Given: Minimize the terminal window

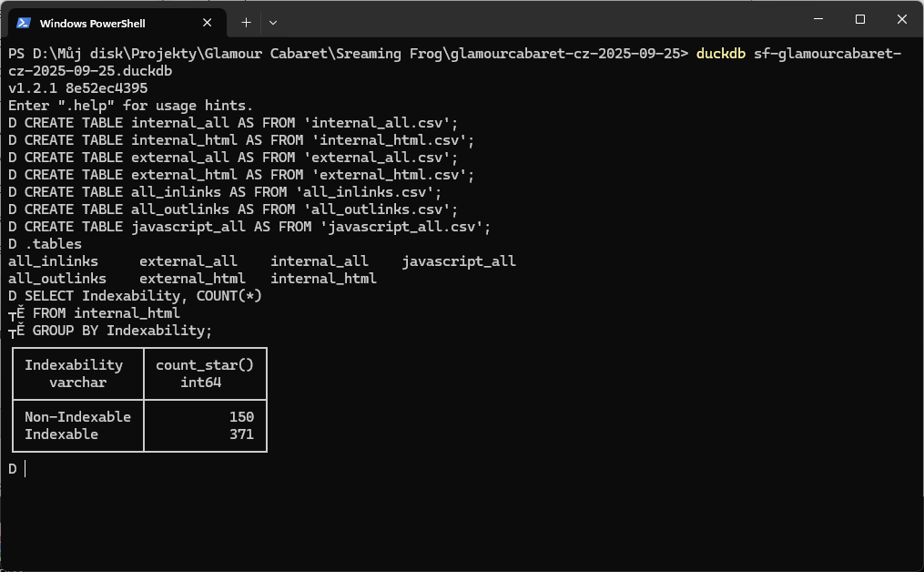Looking at the screenshot, I should (x=817, y=19).
